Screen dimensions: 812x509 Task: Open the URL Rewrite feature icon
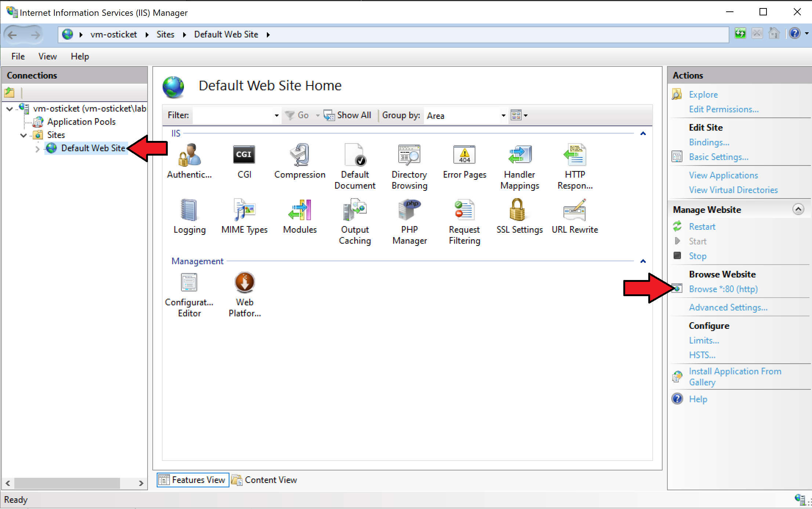click(574, 210)
